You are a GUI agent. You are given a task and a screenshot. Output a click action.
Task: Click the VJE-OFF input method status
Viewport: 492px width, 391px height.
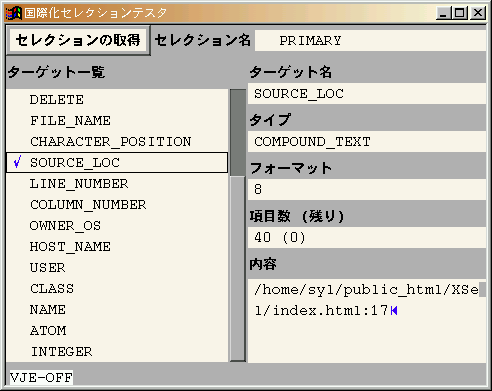(x=41, y=378)
